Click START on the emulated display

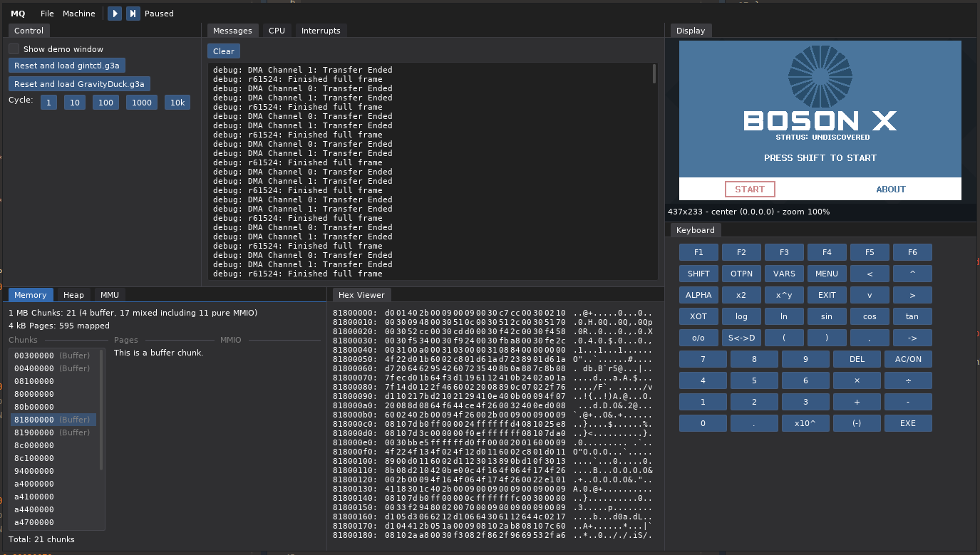pyautogui.click(x=750, y=190)
